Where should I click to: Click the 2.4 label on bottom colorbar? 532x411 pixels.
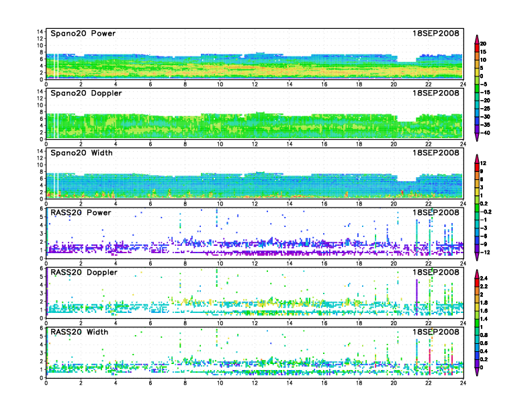click(x=484, y=278)
